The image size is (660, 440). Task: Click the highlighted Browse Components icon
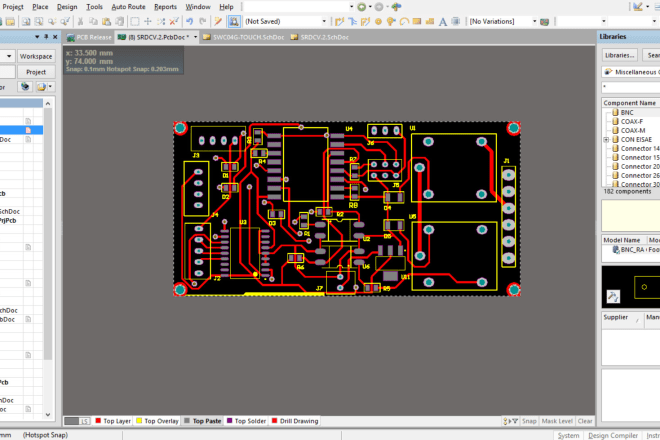pyautogui.click(x=234, y=21)
